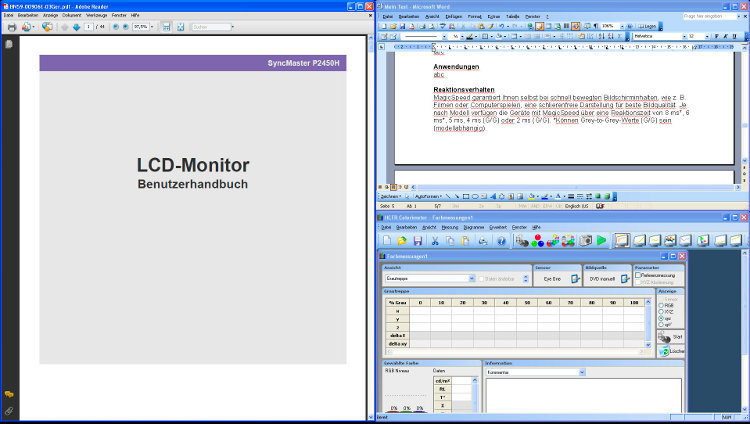Click the configure icon next to DVD manuell

point(625,279)
